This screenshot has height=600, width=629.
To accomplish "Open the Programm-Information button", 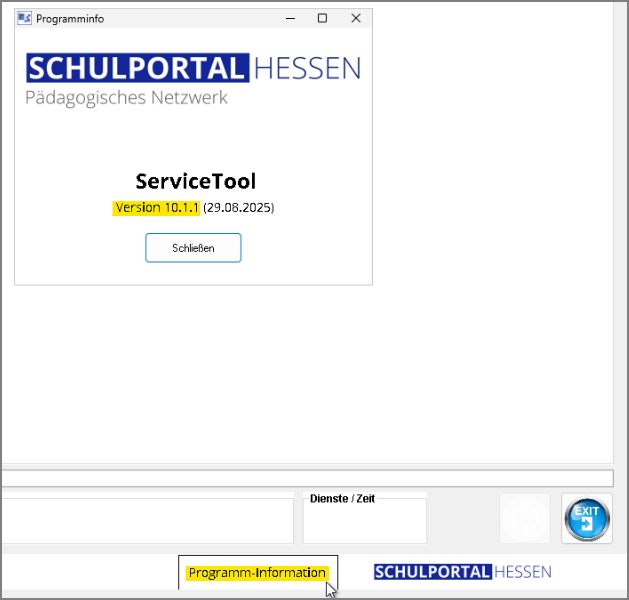I will coord(258,572).
